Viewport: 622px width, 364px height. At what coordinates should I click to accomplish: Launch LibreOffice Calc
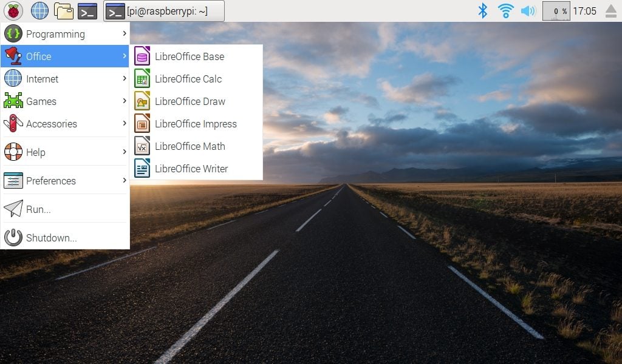188,79
